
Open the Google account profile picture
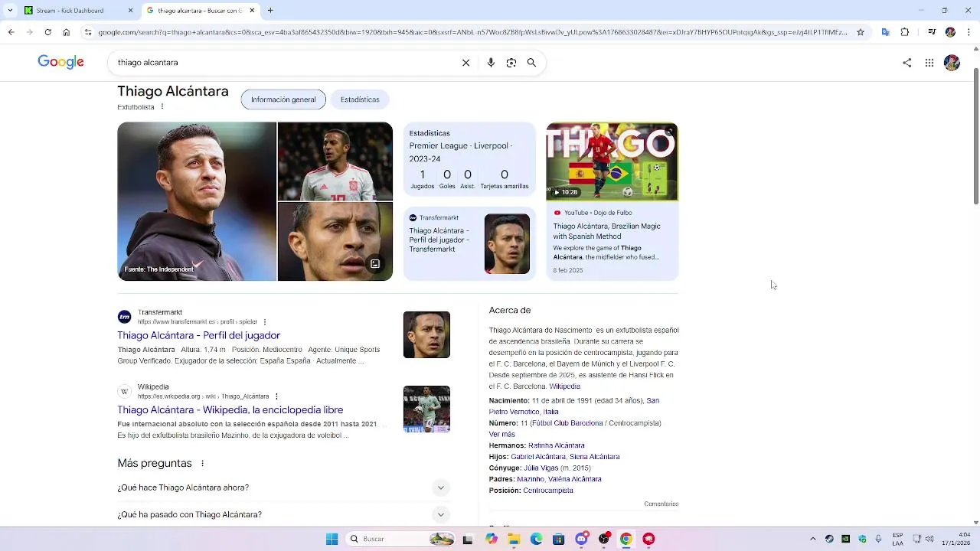coord(952,63)
